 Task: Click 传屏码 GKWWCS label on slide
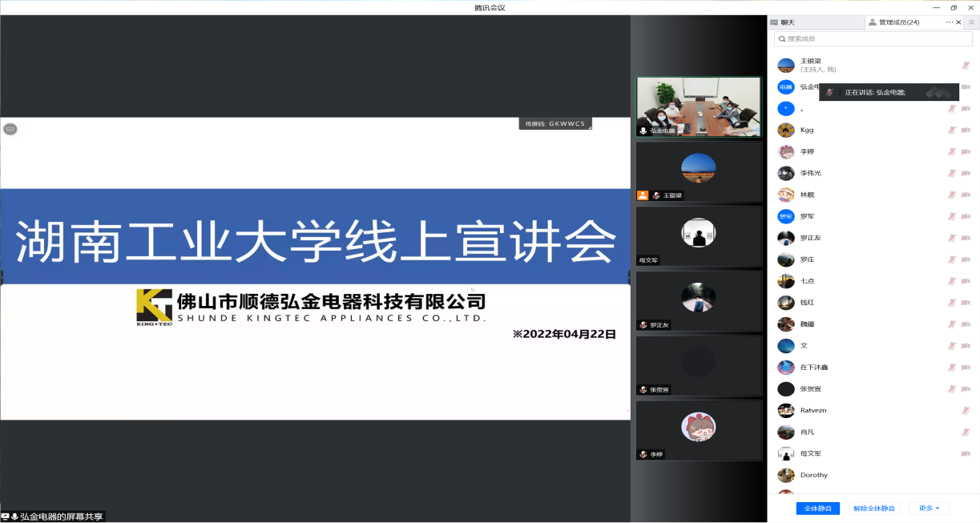tap(555, 124)
